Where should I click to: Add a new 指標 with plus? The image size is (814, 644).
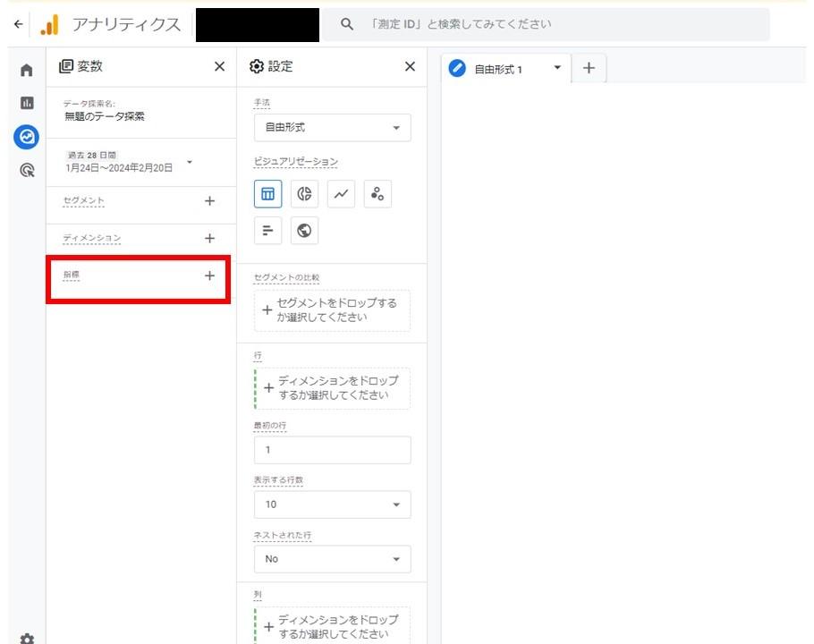click(x=209, y=275)
